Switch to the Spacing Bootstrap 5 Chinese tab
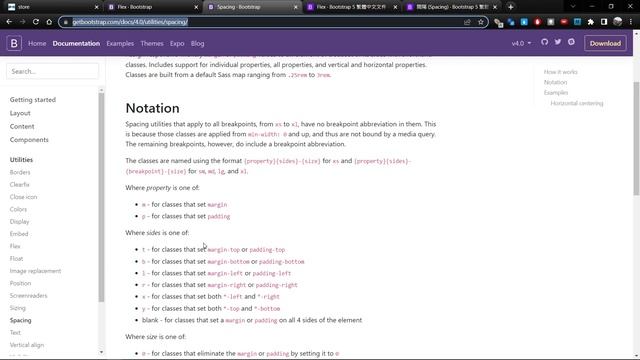 (451, 7)
